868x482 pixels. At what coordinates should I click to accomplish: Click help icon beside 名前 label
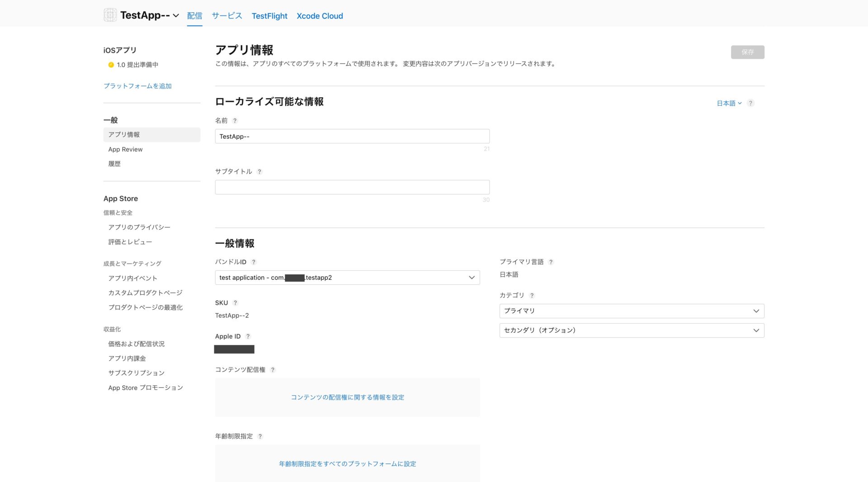(x=235, y=121)
